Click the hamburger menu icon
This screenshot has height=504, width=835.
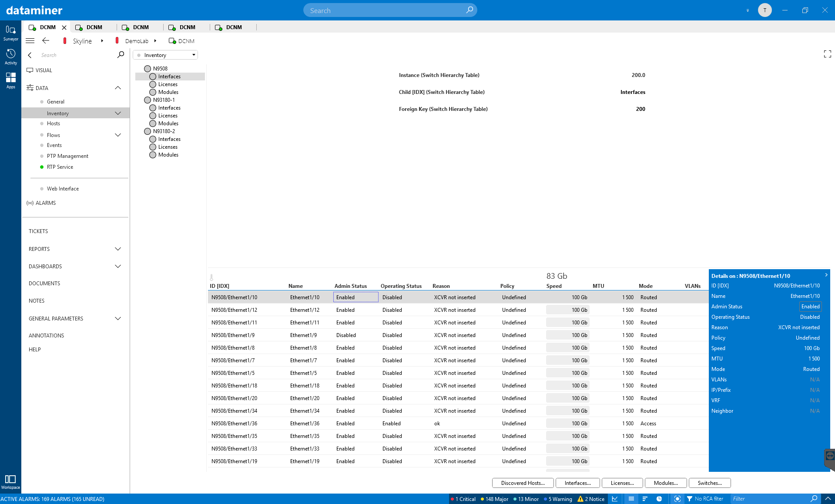click(30, 41)
